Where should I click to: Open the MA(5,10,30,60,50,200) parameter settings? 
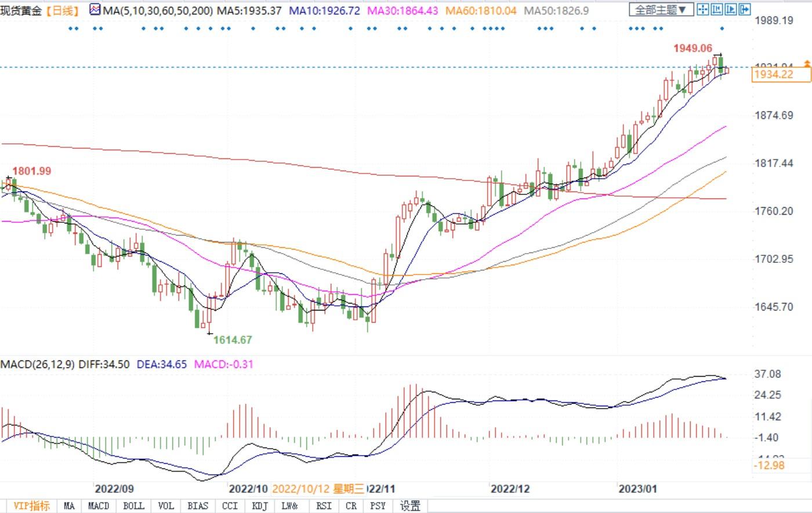[x=158, y=10]
